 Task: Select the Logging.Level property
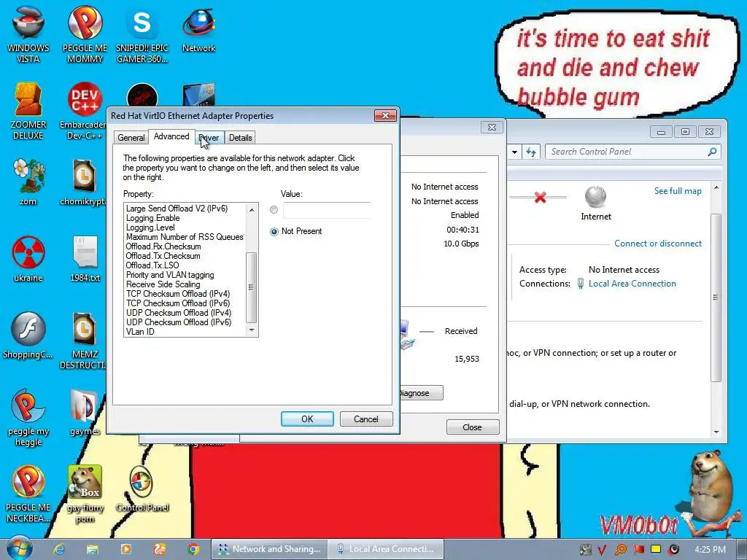tap(150, 227)
